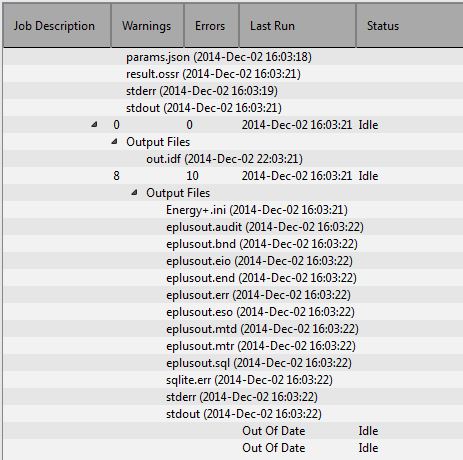Select Energy+.ini output file
The image size is (463, 460).
pos(257,210)
